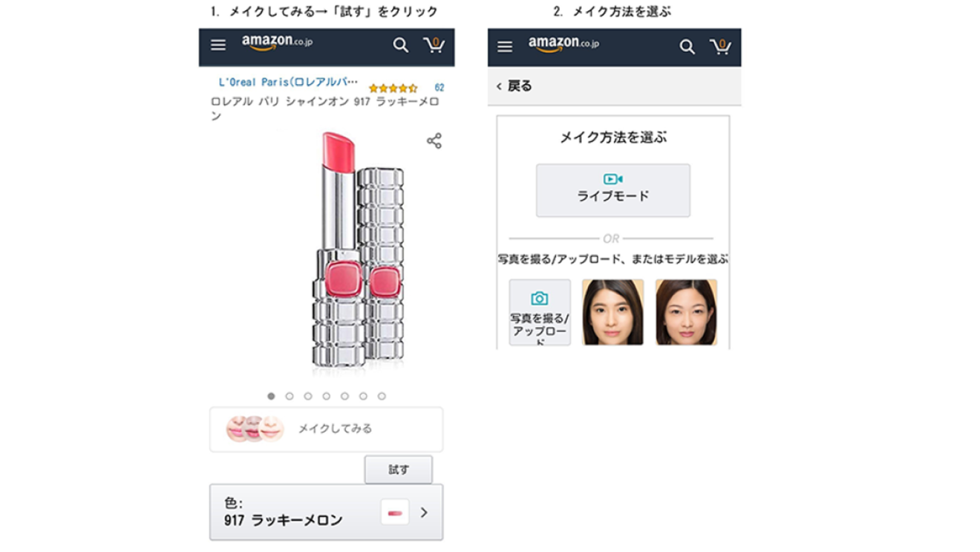Click the pink color swatch for 917 ラッキーメロン
This screenshot has width=980, height=552.
[393, 510]
